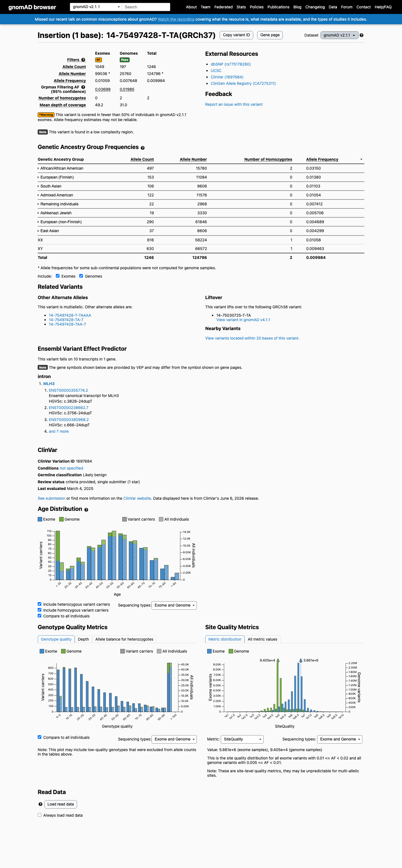Toggle Compare to all individuals under Age Distribution
The width and height of the screenshot is (402, 868).
(x=39, y=615)
